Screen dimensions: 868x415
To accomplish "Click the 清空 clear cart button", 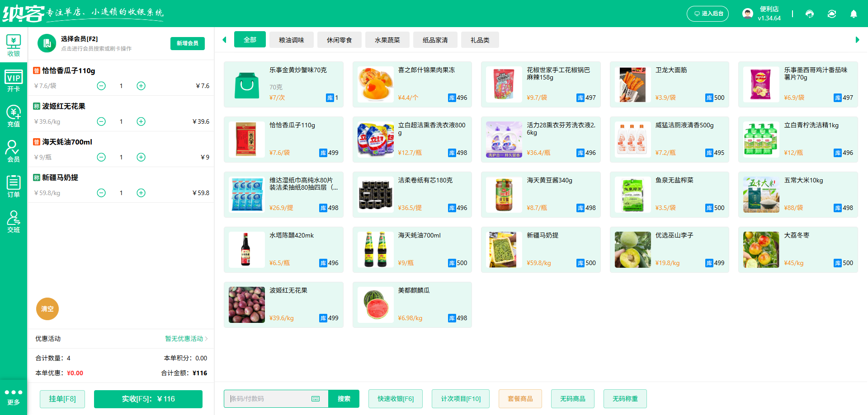I will (x=47, y=309).
